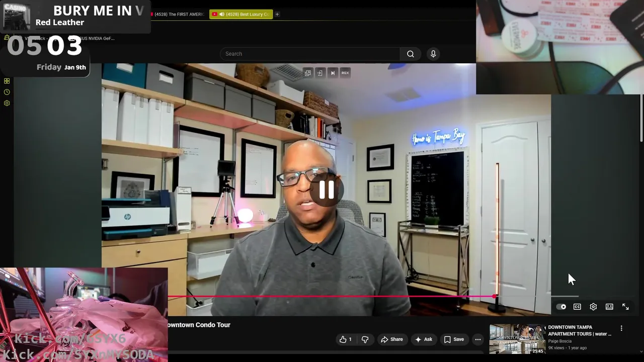Toggle autoplay switch in player controls

(x=561, y=307)
